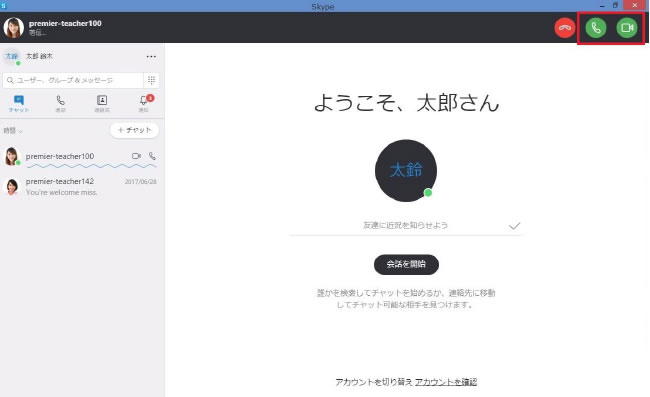Confirm the mood message with checkmark icon

click(514, 226)
